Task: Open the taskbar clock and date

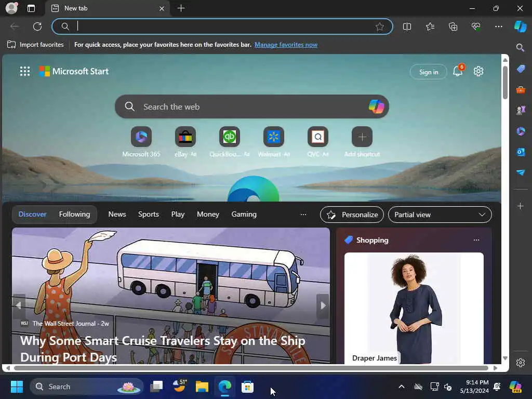Action: tap(474, 387)
